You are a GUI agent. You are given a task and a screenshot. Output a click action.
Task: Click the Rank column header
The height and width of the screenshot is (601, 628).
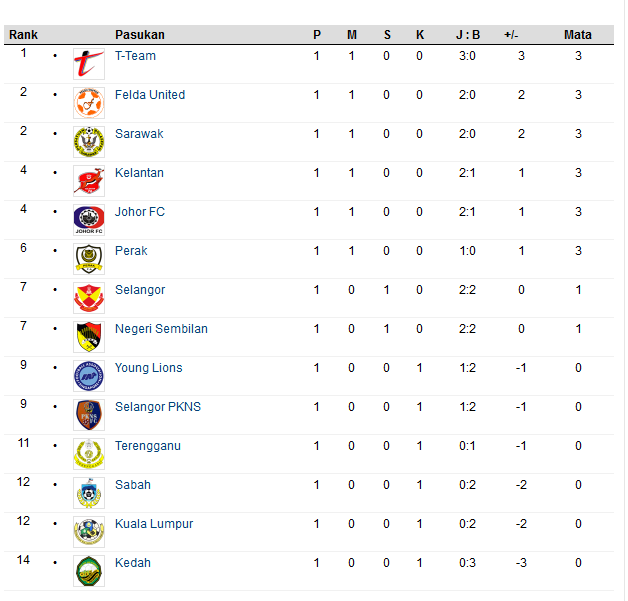pyautogui.click(x=23, y=35)
